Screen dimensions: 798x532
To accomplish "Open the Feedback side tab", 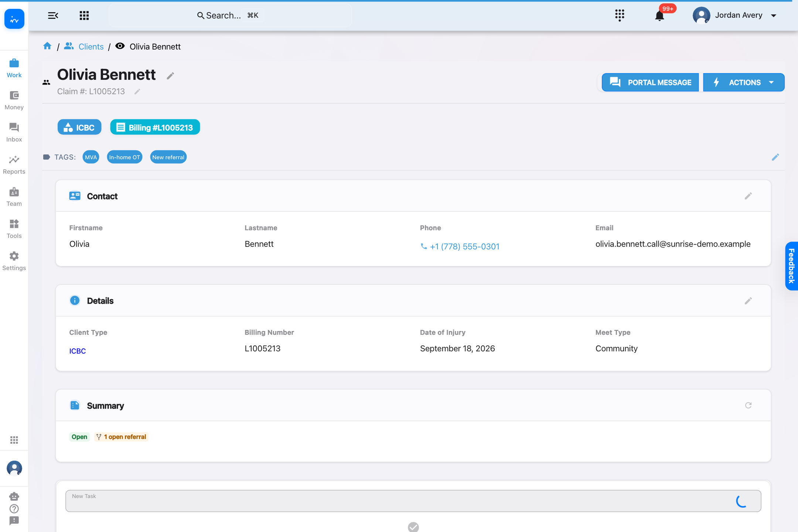I will 791,266.
